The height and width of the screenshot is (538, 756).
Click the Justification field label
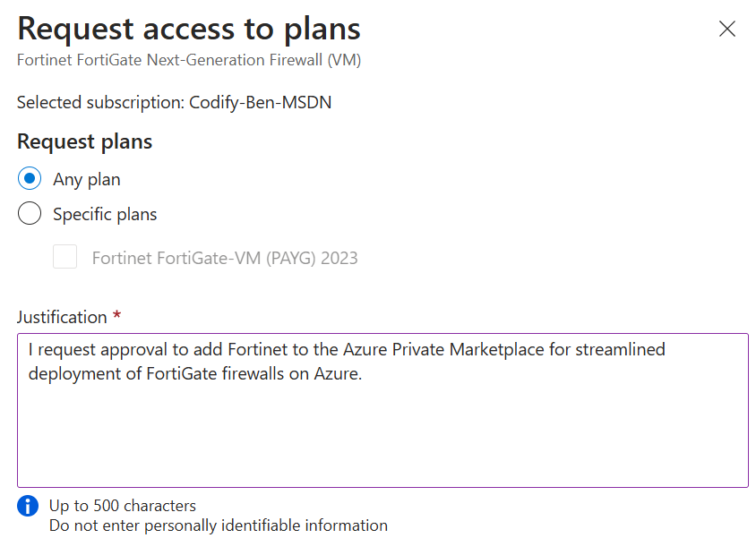tap(62, 317)
